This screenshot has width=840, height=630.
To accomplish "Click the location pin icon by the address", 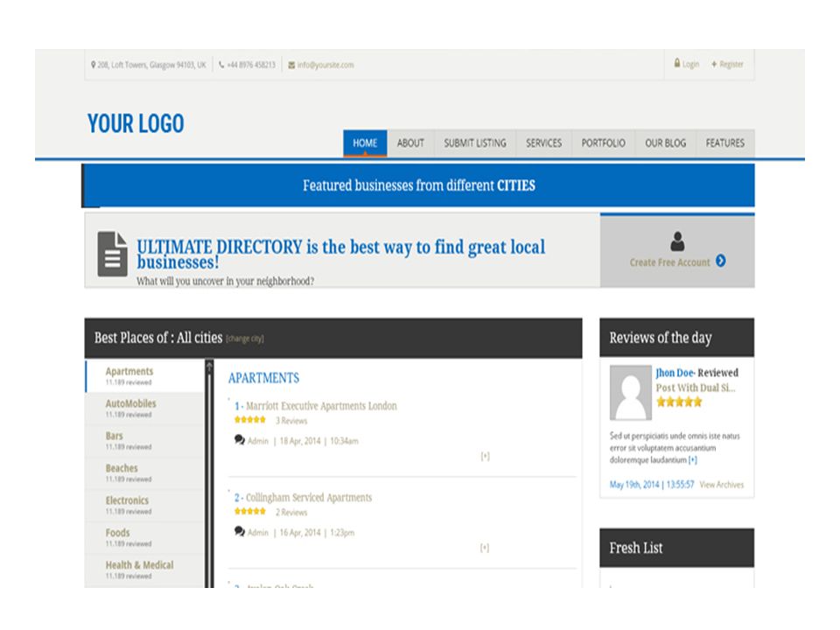I will coord(94,65).
